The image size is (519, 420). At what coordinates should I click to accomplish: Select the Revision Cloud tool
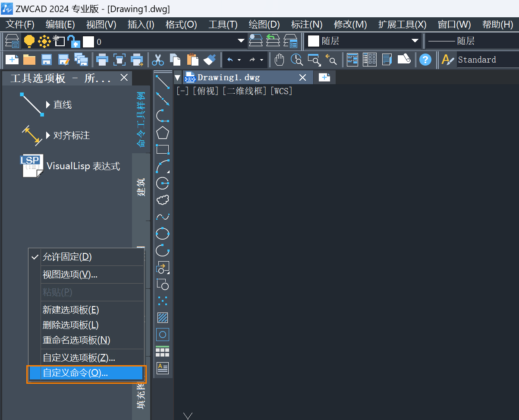coord(163,200)
